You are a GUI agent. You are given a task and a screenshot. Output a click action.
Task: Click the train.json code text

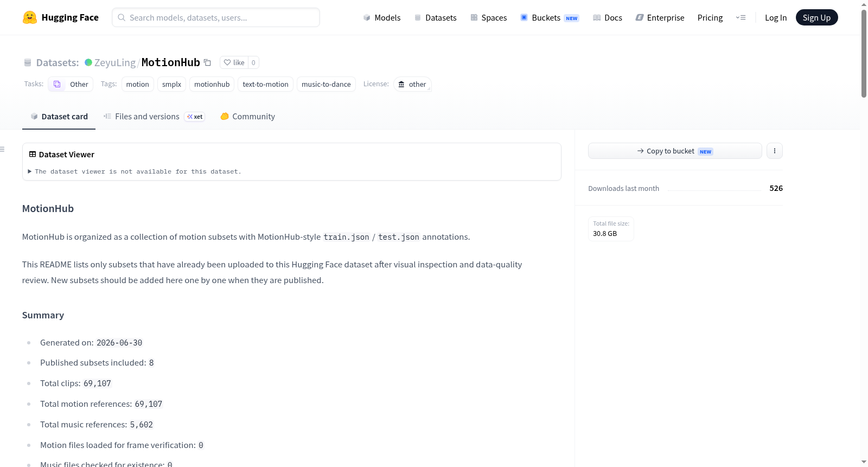(346, 237)
